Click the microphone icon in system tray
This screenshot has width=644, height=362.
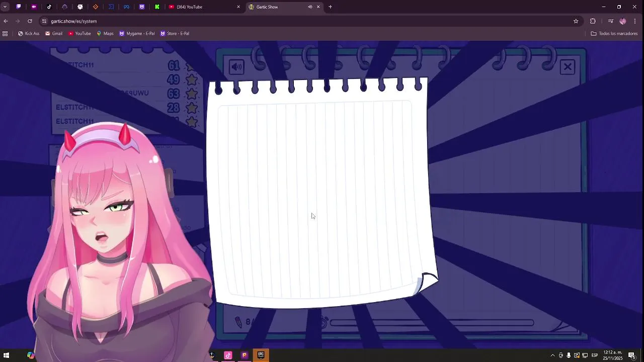[x=569, y=355]
